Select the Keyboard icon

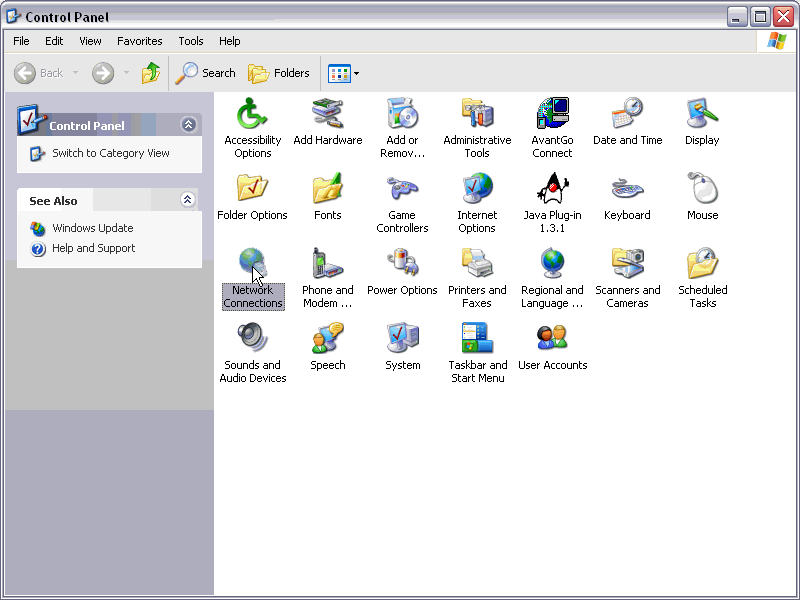pos(627,188)
